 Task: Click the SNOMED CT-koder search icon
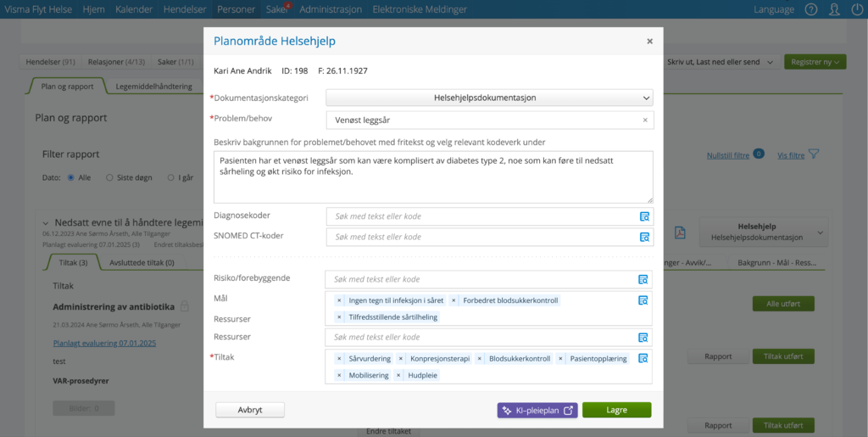(x=643, y=237)
